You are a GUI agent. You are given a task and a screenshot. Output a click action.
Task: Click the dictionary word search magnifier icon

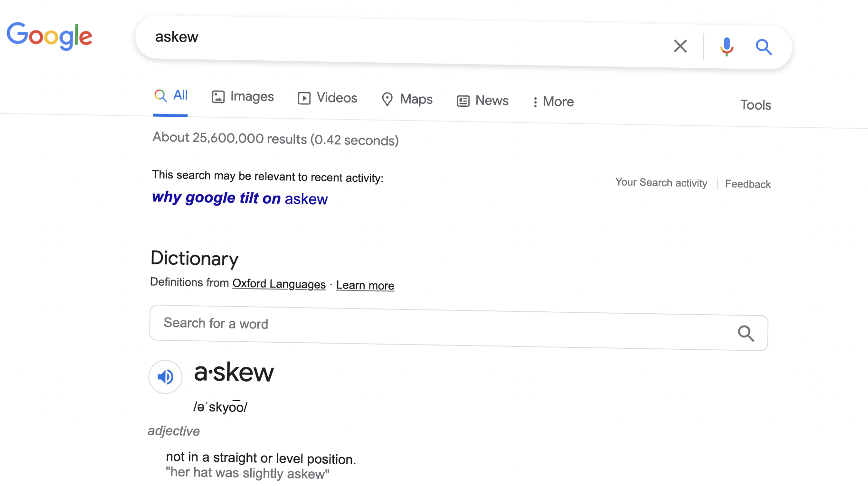coord(746,334)
